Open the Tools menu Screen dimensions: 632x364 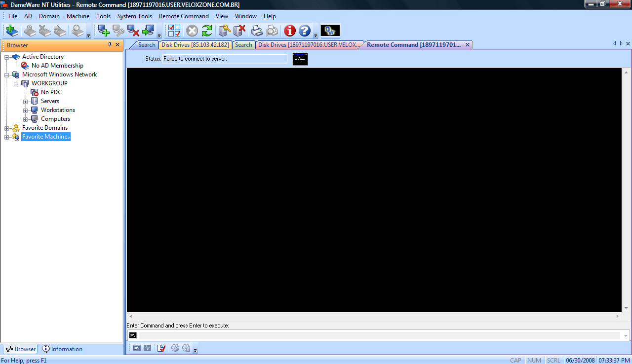coord(103,16)
